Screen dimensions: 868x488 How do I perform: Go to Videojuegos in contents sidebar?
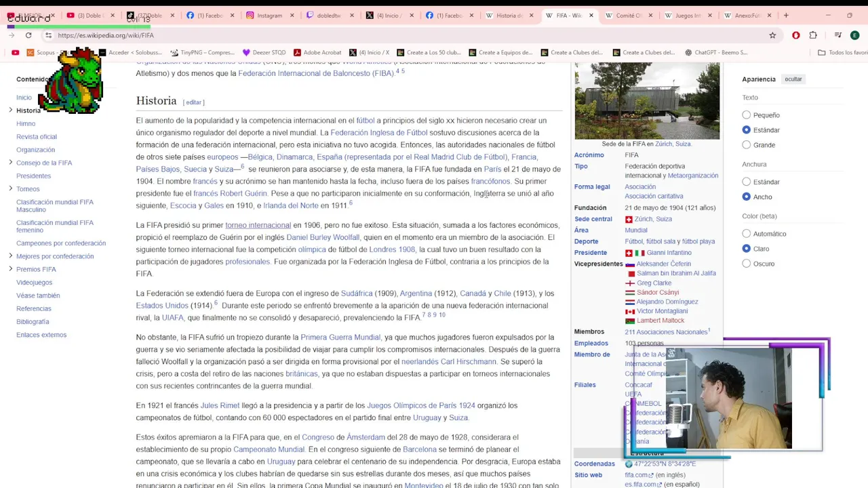click(34, 283)
